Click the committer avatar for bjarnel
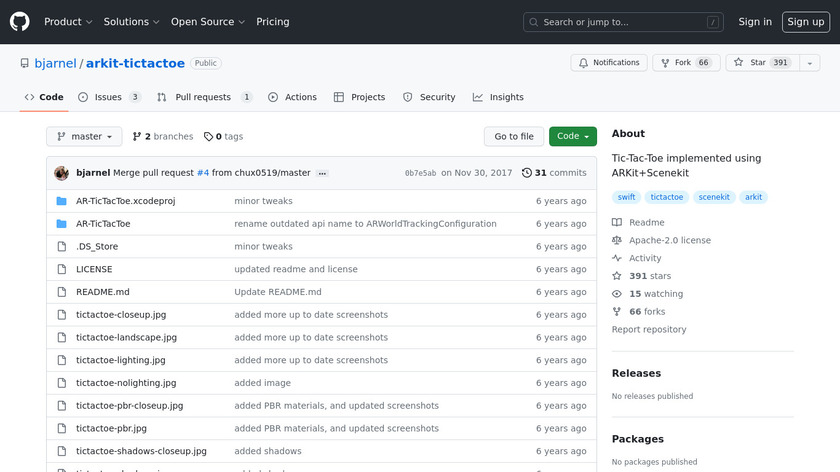Image resolution: width=840 pixels, height=472 pixels. (x=61, y=173)
